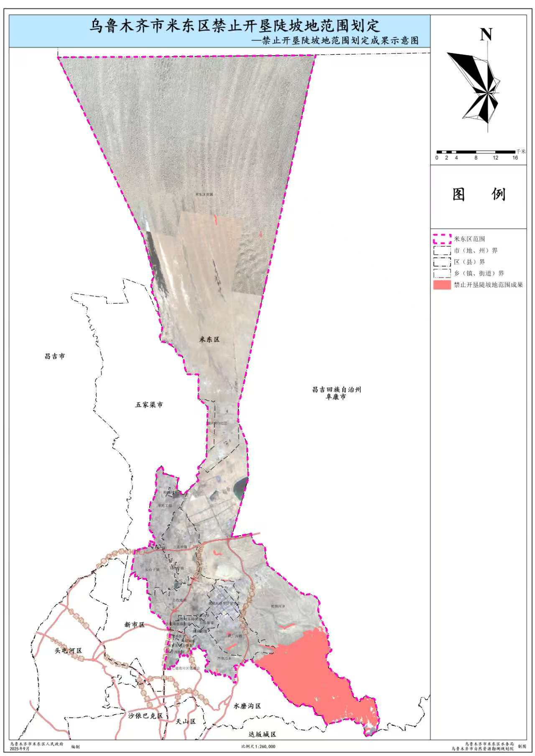Click the 市（地、州）界 legend symbol
Screen dimensions: 535x756
[x=441, y=251]
